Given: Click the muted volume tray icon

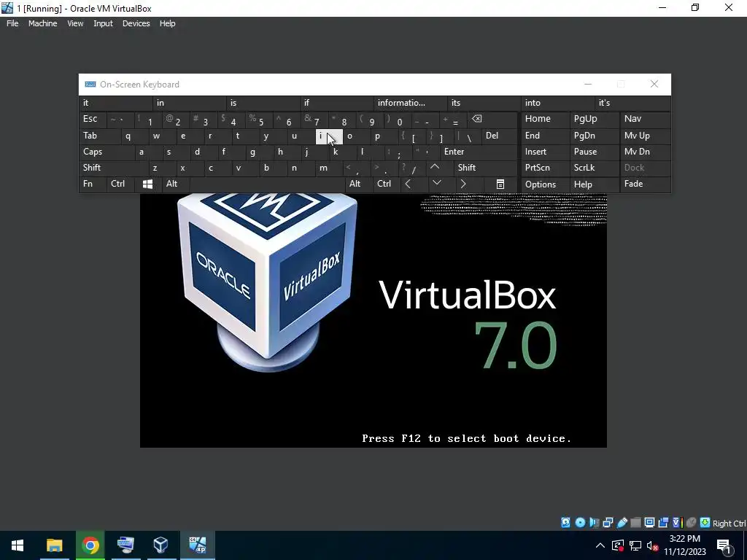Looking at the screenshot, I should (653, 545).
